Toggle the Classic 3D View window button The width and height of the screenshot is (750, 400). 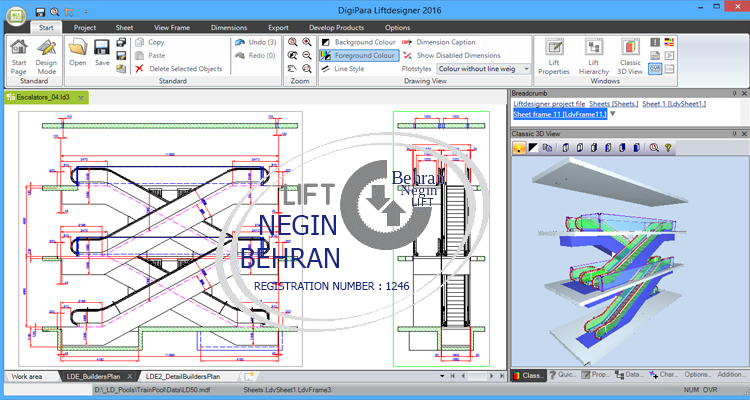coord(630,57)
